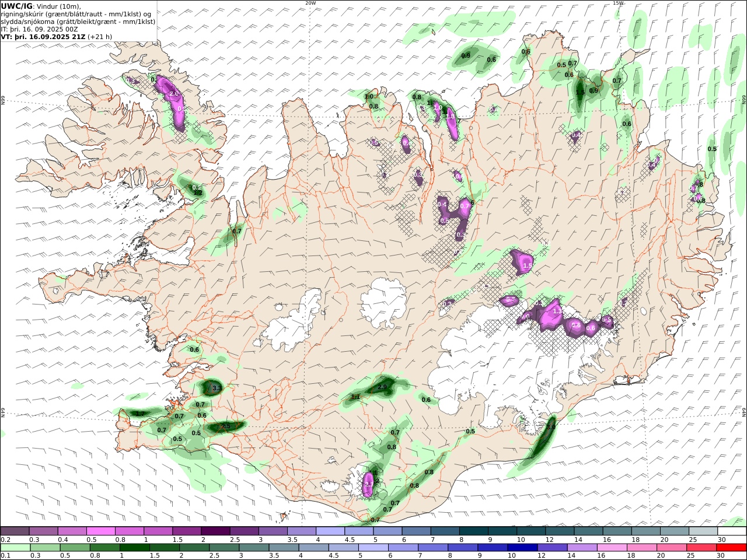Pick the light pink 16 swatch in rain legend

click(x=612, y=548)
